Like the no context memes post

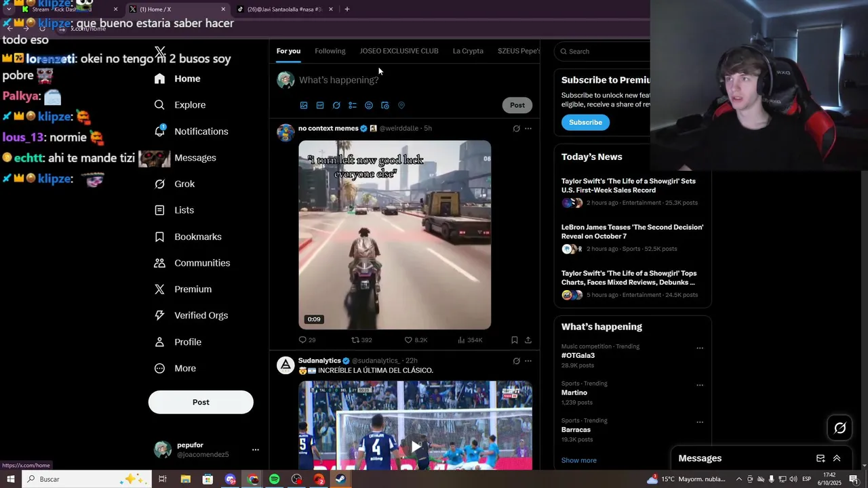coord(408,340)
